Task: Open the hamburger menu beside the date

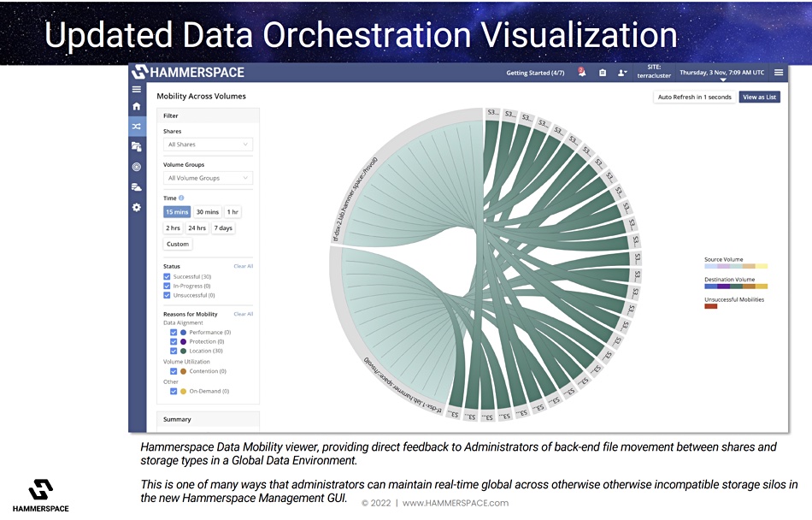Action: click(x=779, y=73)
